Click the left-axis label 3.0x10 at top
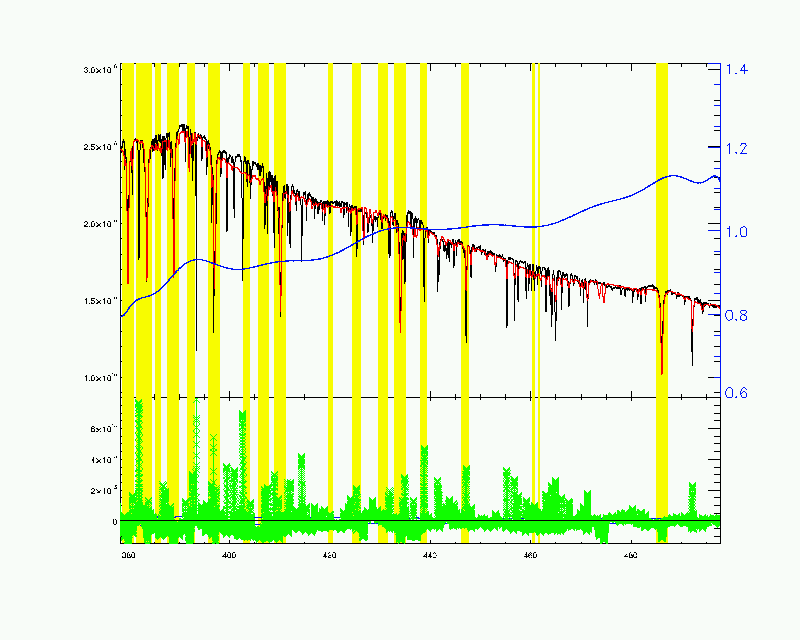 (x=101, y=69)
